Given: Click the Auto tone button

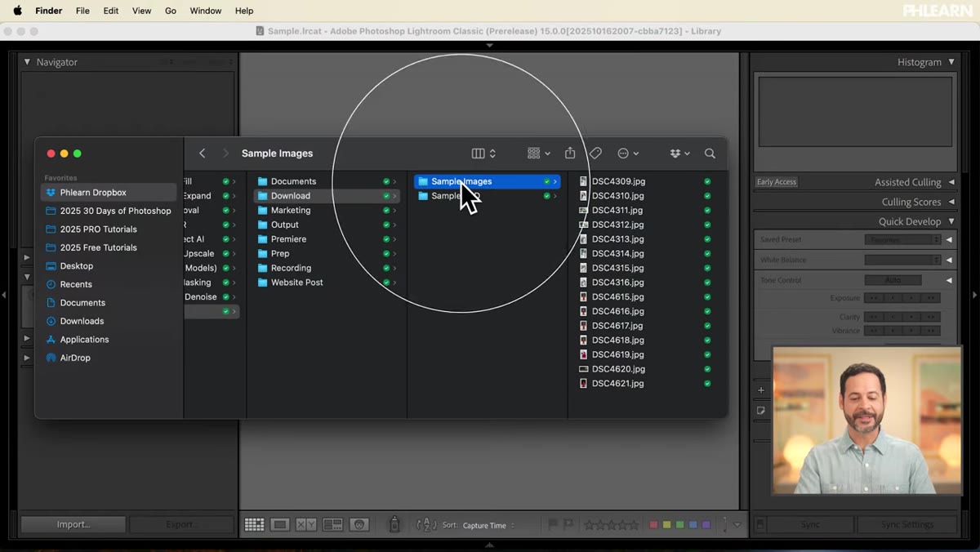Looking at the screenshot, I should point(893,280).
